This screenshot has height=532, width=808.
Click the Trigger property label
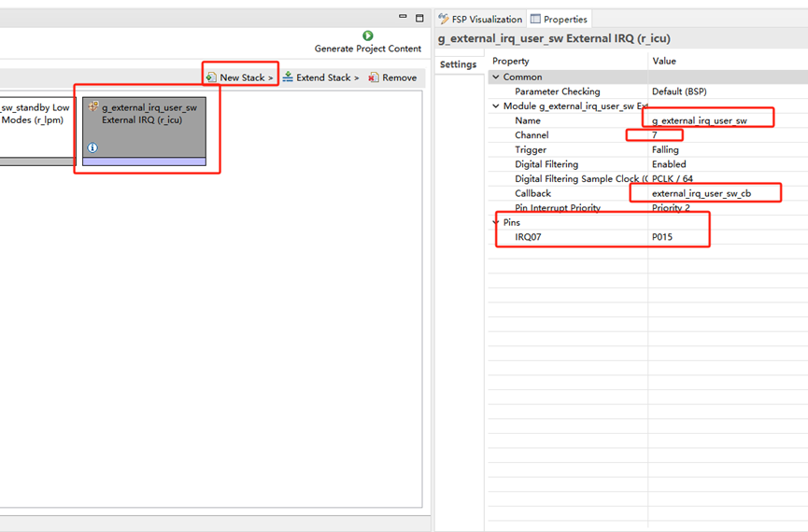pyautogui.click(x=531, y=150)
